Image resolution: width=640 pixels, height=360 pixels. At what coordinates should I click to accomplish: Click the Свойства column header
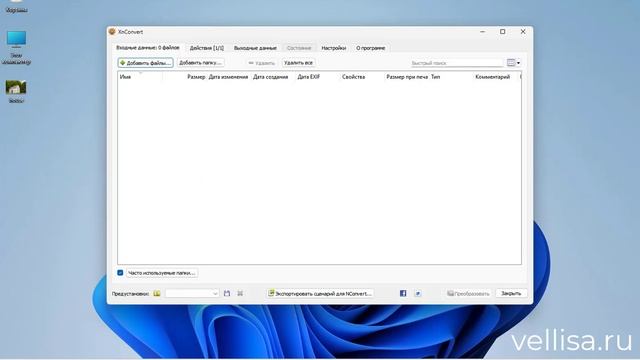tap(362, 77)
